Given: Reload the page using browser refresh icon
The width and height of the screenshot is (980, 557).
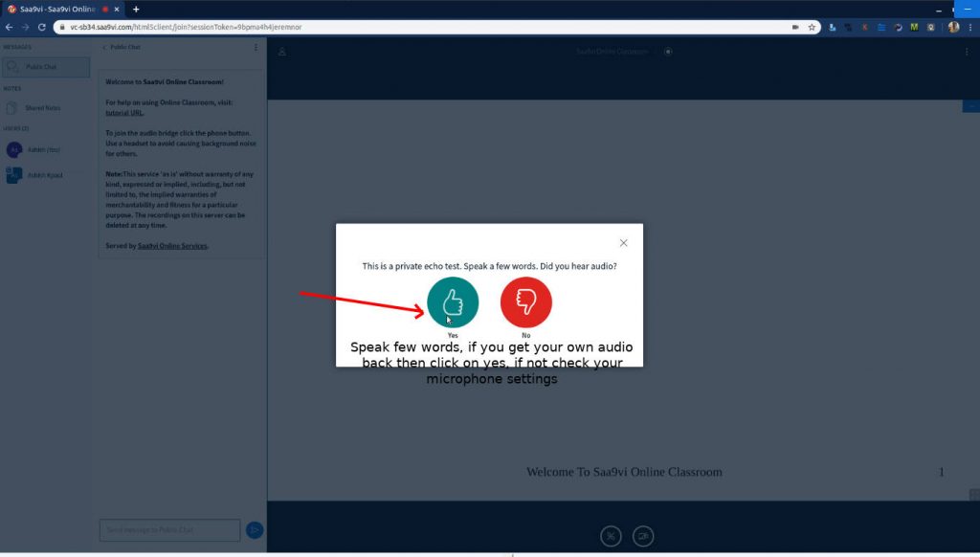Looking at the screenshot, I should tap(41, 27).
